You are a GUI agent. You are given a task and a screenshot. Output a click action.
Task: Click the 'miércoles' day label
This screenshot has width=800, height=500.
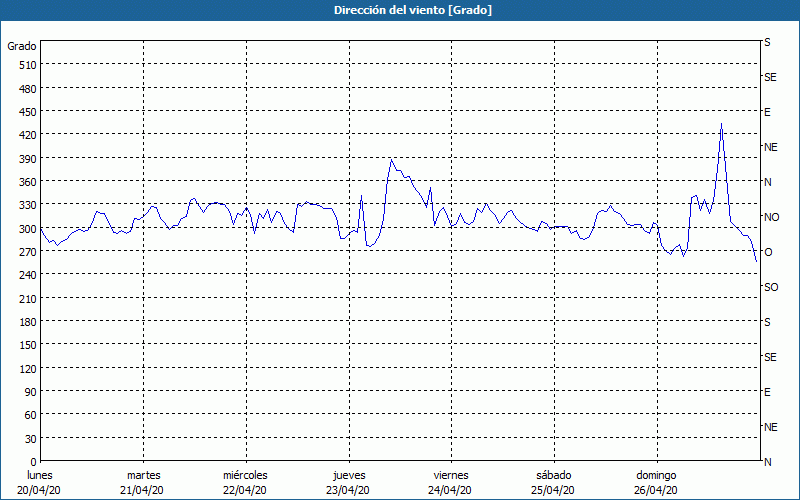pos(245,475)
